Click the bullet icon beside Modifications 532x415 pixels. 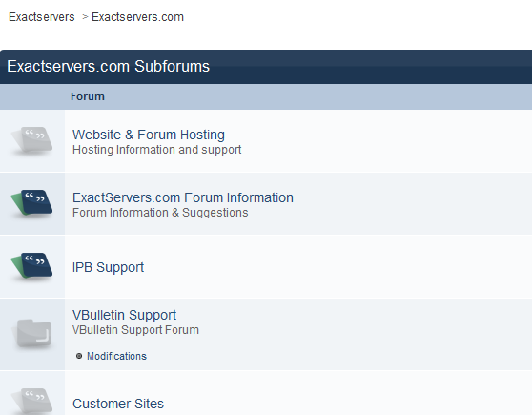pos(79,356)
